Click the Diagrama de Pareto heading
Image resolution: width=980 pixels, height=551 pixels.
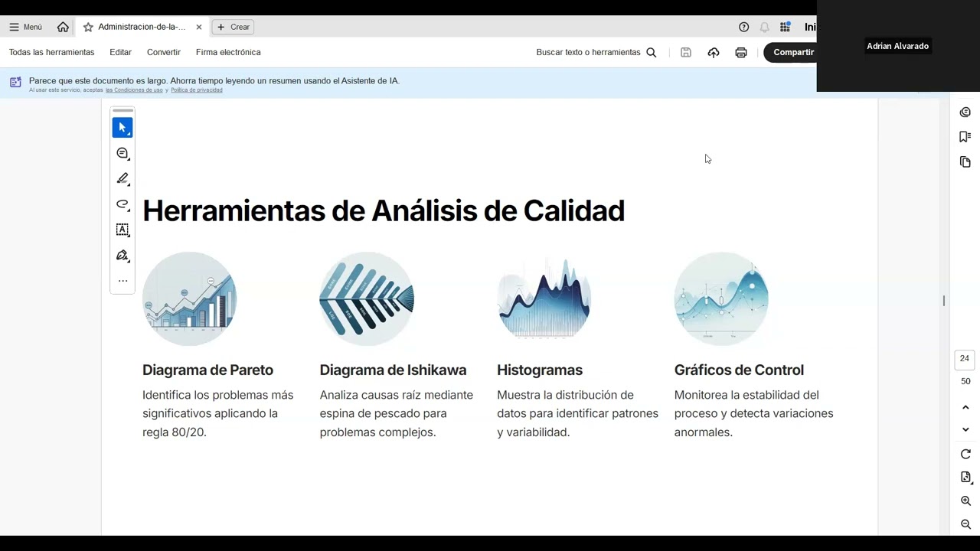point(207,370)
